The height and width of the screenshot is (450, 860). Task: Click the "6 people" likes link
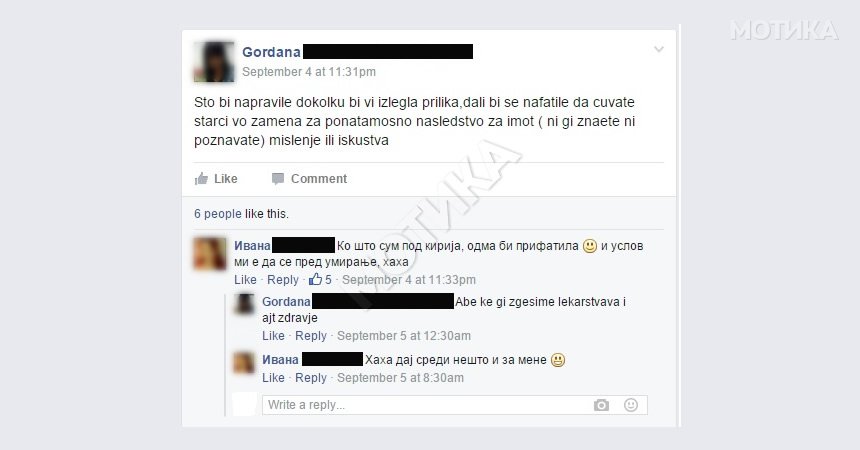[x=218, y=213]
